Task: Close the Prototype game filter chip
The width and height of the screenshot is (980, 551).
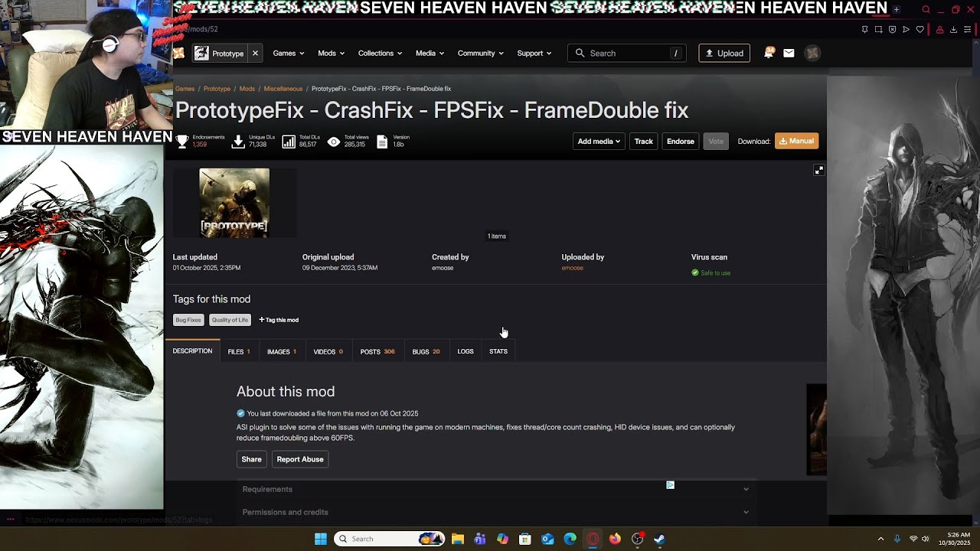Action: (x=255, y=54)
